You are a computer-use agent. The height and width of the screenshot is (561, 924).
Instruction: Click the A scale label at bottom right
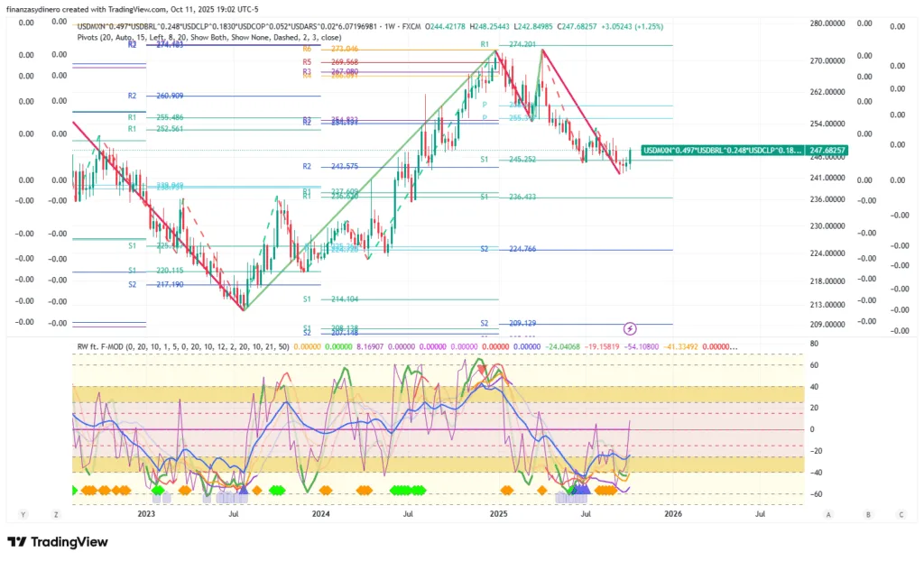point(828,514)
